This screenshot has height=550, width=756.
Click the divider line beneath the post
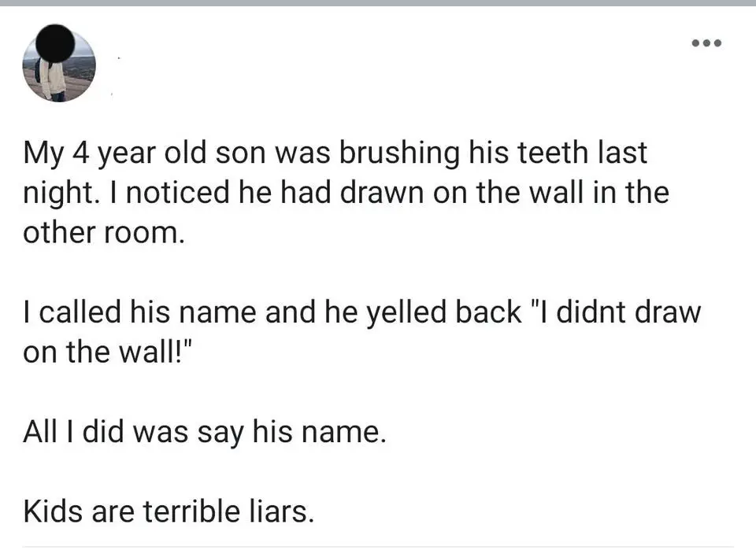point(378,547)
